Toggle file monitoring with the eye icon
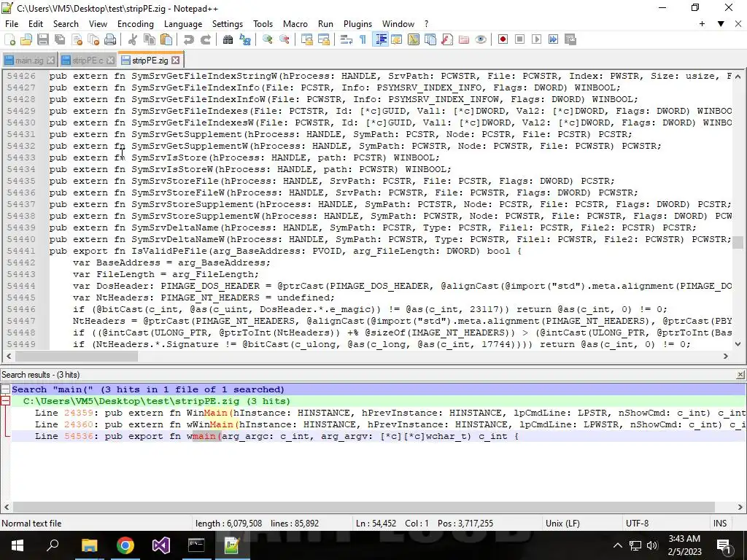747x560 pixels. (x=481, y=39)
